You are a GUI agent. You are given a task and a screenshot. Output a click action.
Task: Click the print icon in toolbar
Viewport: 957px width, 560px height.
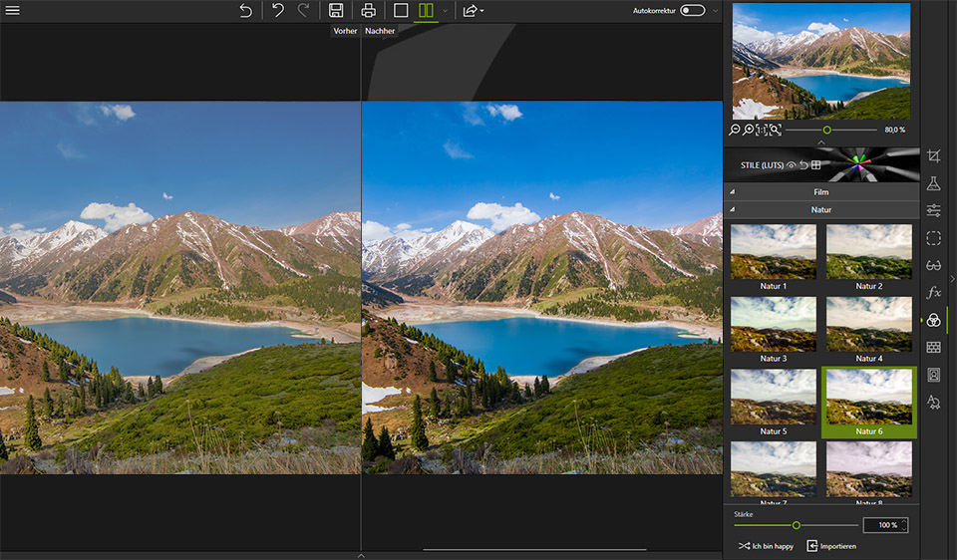pyautogui.click(x=369, y=11)
